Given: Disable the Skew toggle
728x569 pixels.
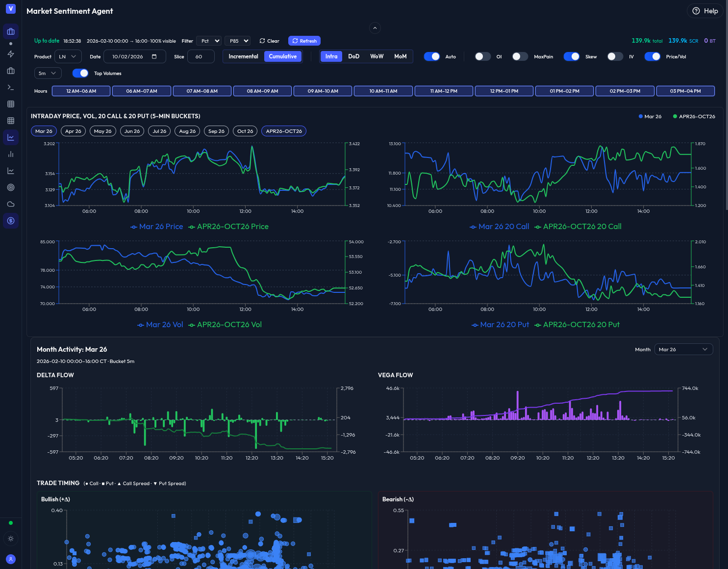Looking at the screenshot, I should pyautogui.click(x=572, y=56).
